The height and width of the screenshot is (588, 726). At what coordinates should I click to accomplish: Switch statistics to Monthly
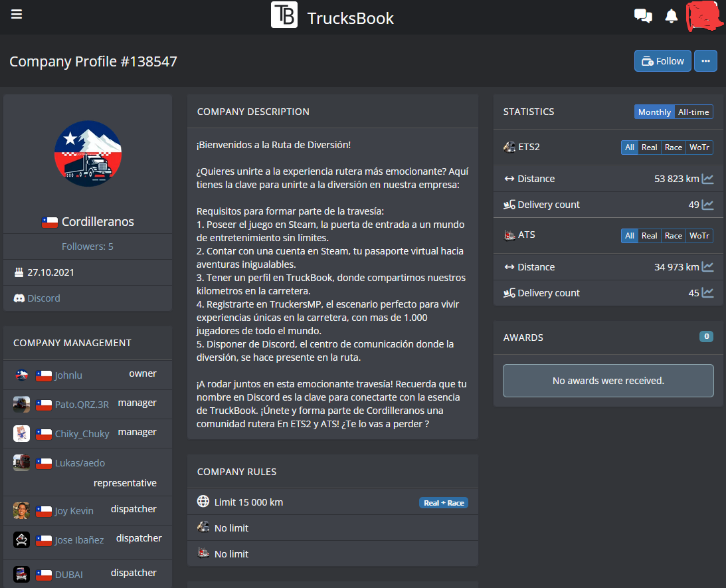coord(654,112)
